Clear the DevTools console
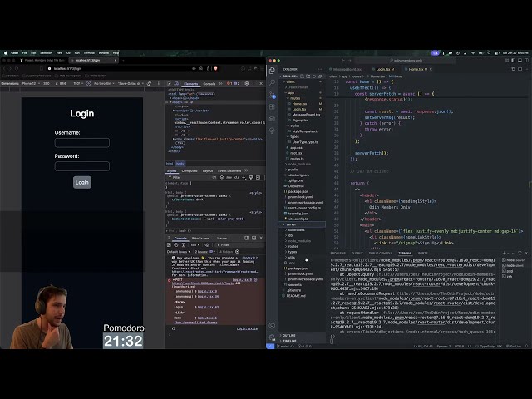532x399 pixels. tap(176, 245)
